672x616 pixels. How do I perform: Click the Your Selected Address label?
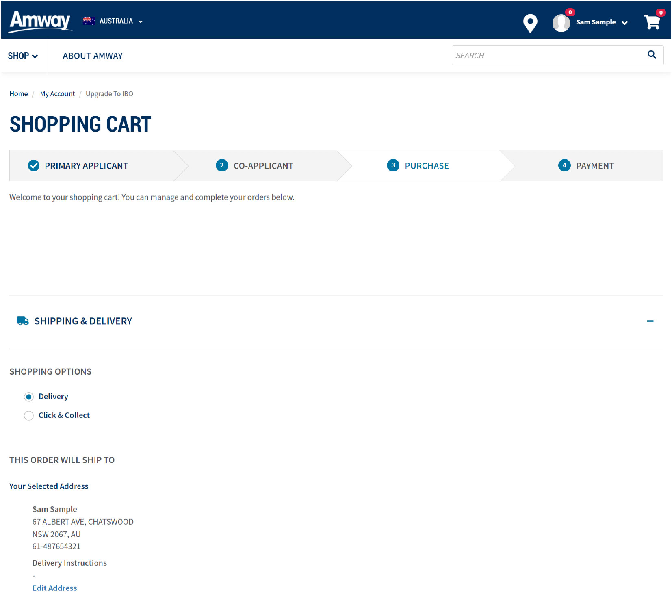(x=49, y=486)
